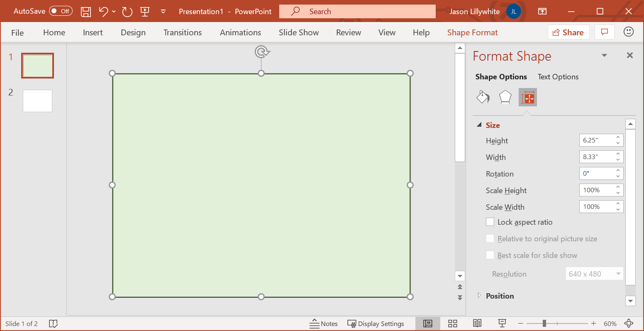The width and height of the screenshot is (644, 331).
Task: Open Effects pentagon icon
Action: click(505, 97)
